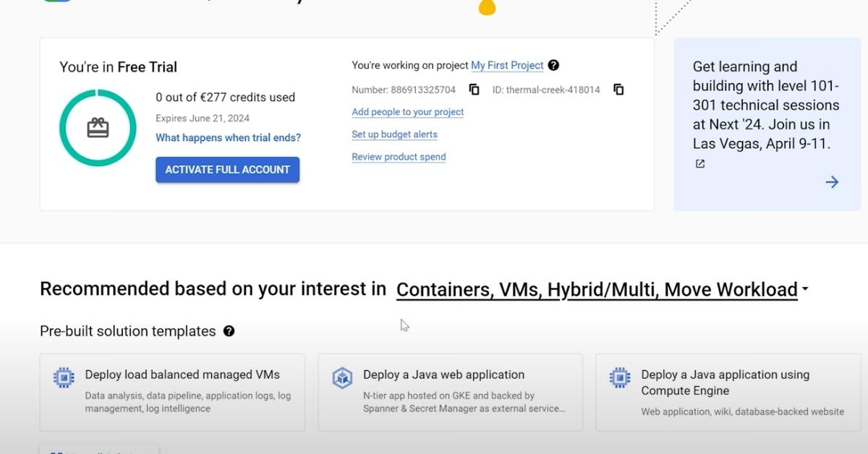This screenshot has height=454, width=868.
Task: Open Deploy load balanced managed VMs template
Action: [x=172, y=393]
